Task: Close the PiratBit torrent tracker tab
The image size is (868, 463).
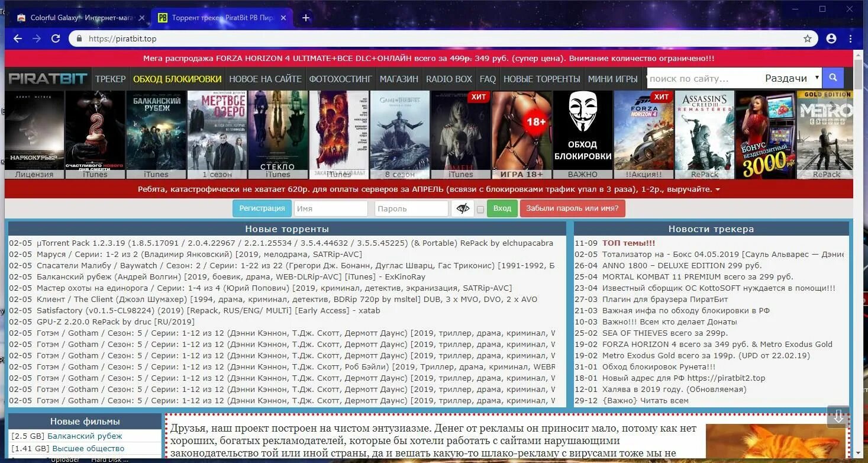Action: coord(284,18)
